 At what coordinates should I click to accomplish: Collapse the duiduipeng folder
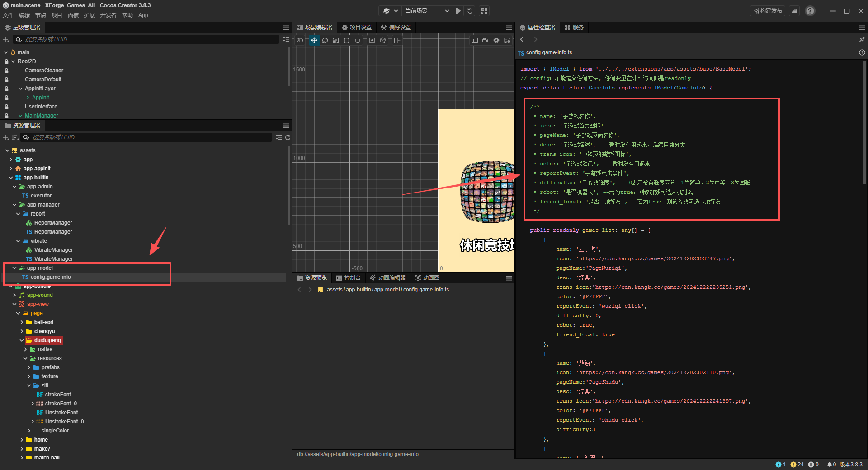tap(22, 340)
